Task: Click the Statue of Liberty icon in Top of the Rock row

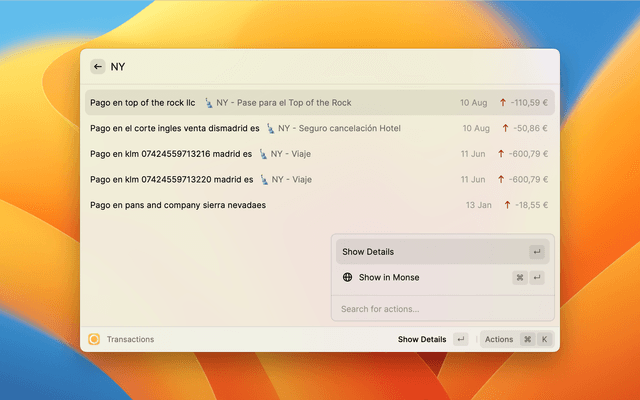Action: click(x=209, y=102)
